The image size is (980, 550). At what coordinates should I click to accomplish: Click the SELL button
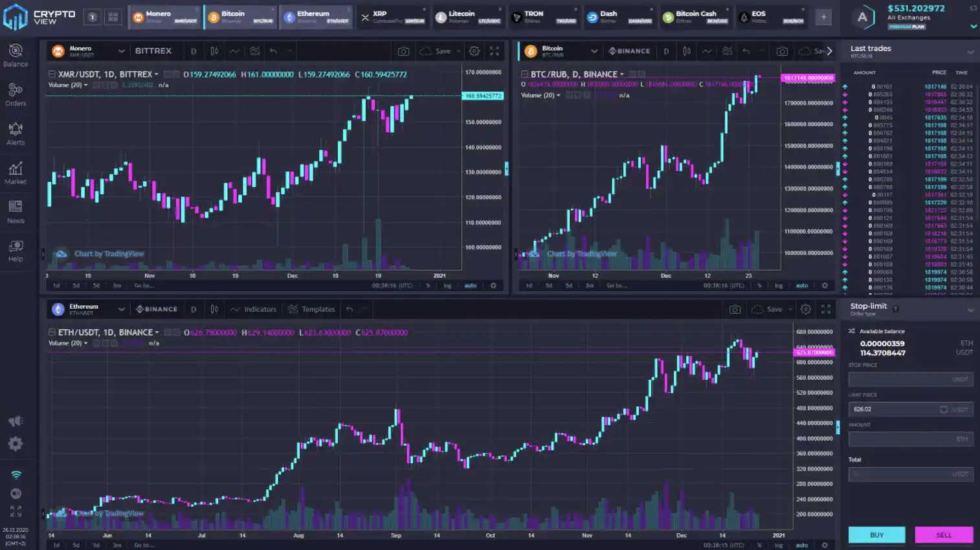(944, 535)
